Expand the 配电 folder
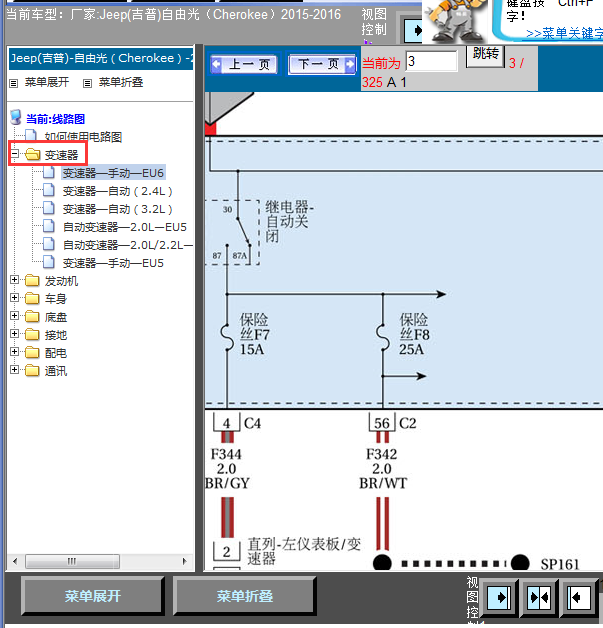603x628 pixels. pos(15,352)
